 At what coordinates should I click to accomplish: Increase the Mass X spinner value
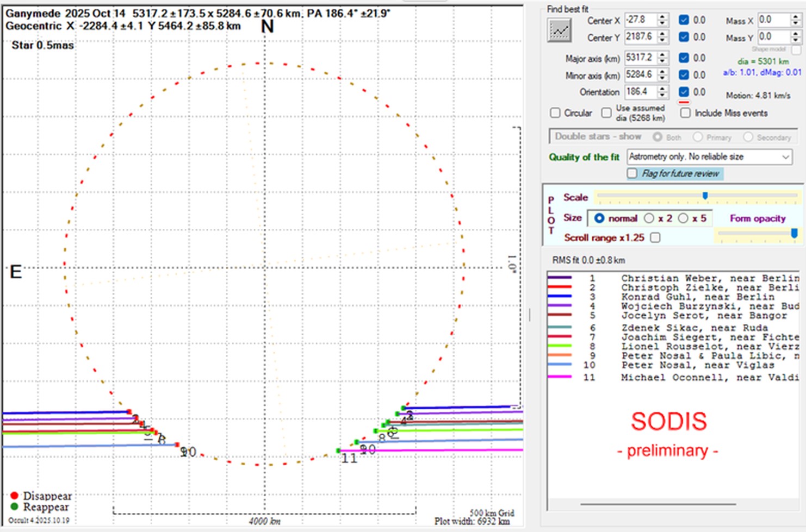tap(795, 17)
